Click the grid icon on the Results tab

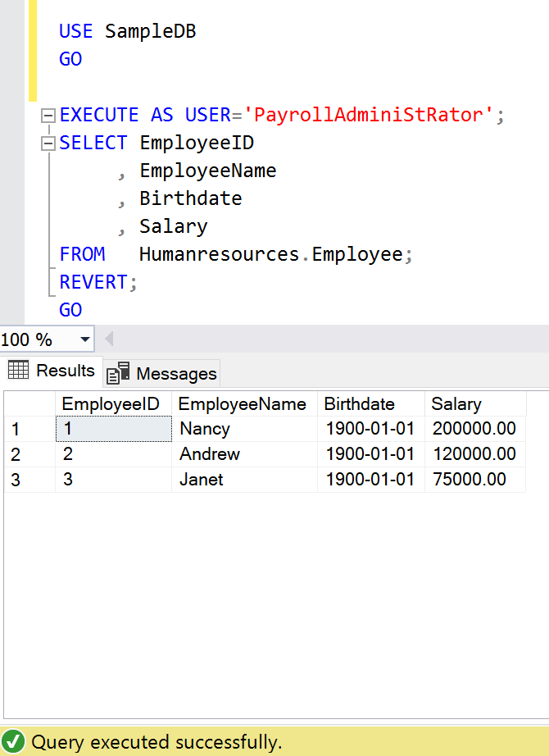tap(18, 371)
